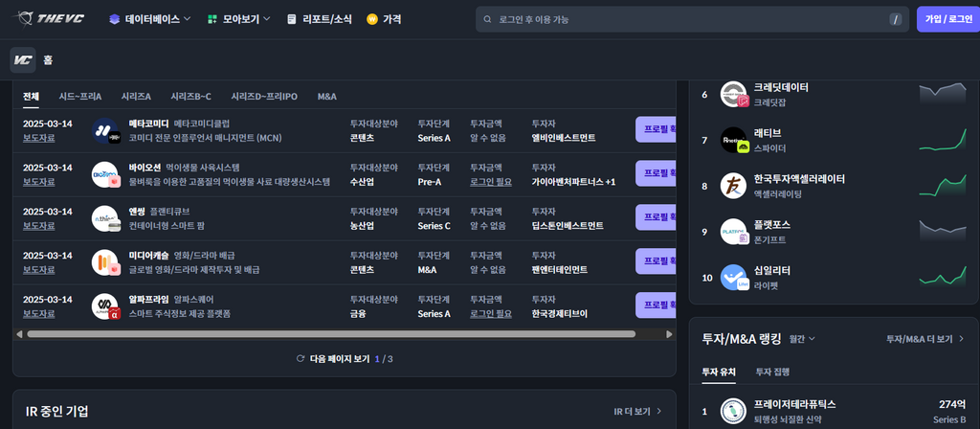The image size is (980, 429).
Task: Open 보도자료 link for 바이오션
Action: coord(38,182)
